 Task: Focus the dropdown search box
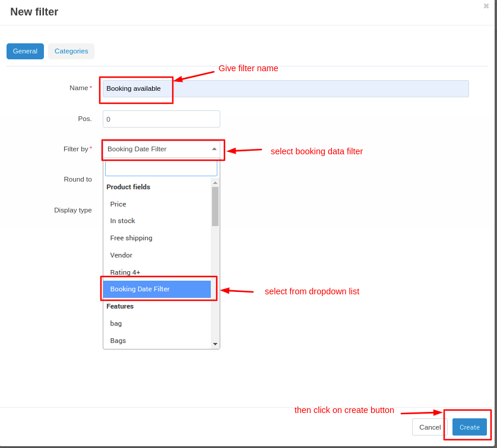coord(161,169)
